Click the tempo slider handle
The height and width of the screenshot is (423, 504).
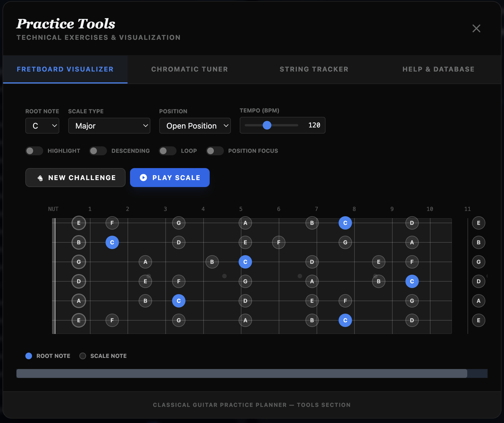point(267,125)
